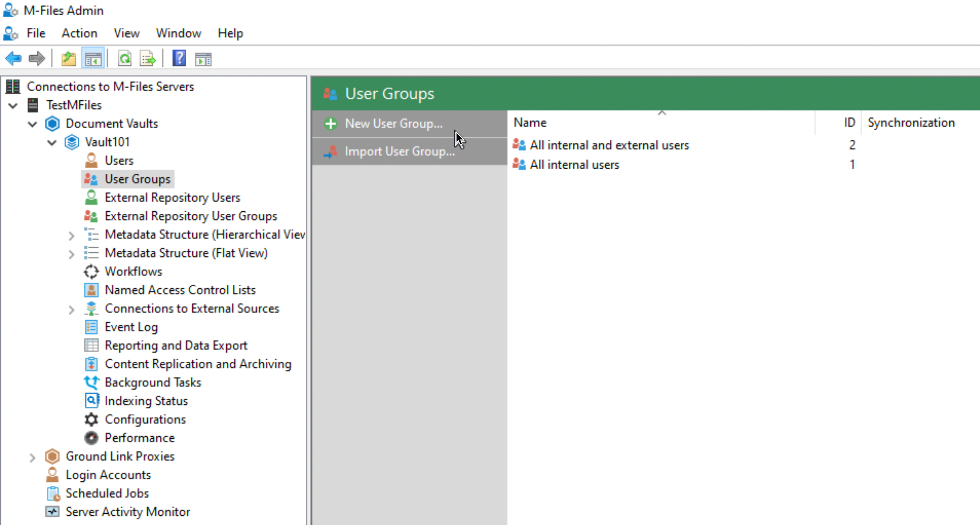Expand Connections to External Sources
The height and width of the screenshot is (525, 980).
[71, 309]
